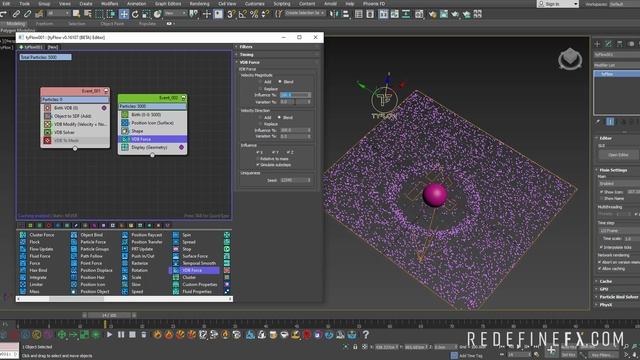640x360 pixels.
Task: Click the ViewCube in the viewport
Action: pos(570,59)
